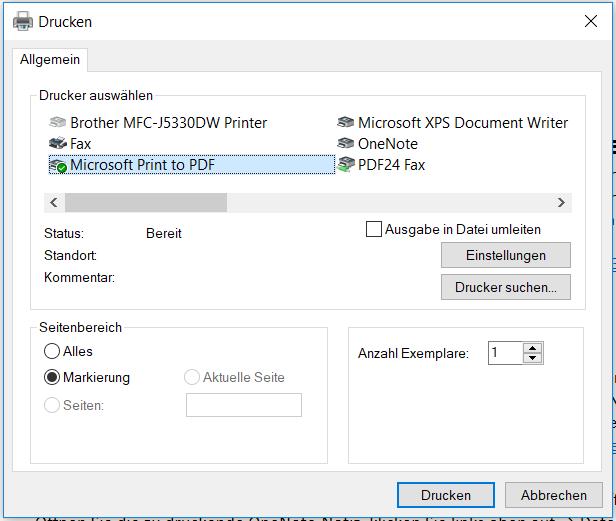Select the Alles radio button
Image resolution: width=616 pixels, height=521 pixels.
point(52,351)
